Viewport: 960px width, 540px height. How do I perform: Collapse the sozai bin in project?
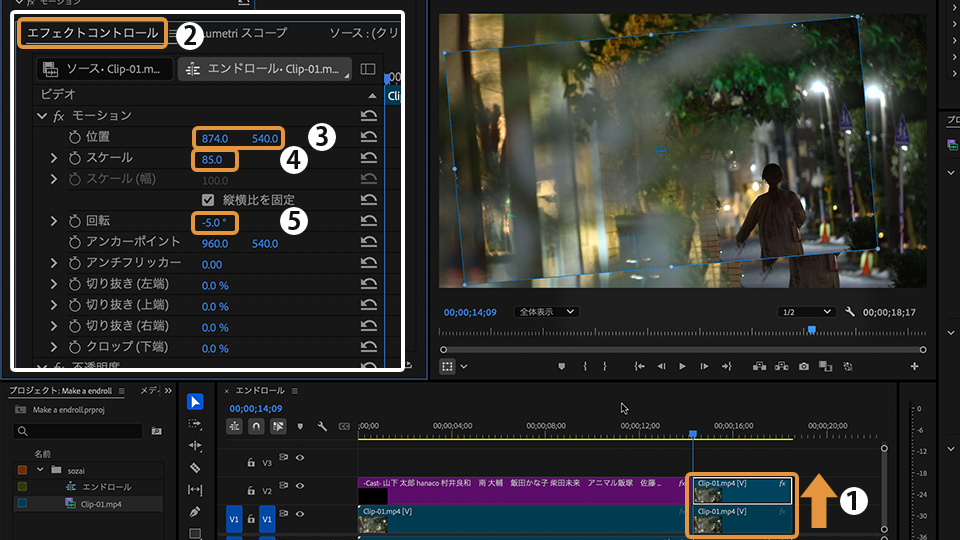[x=40, y=470]
